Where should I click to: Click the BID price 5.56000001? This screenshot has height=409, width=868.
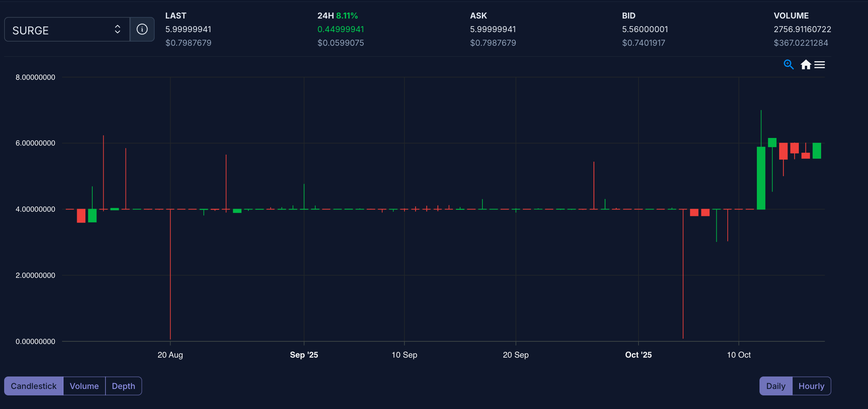(645, 29)
